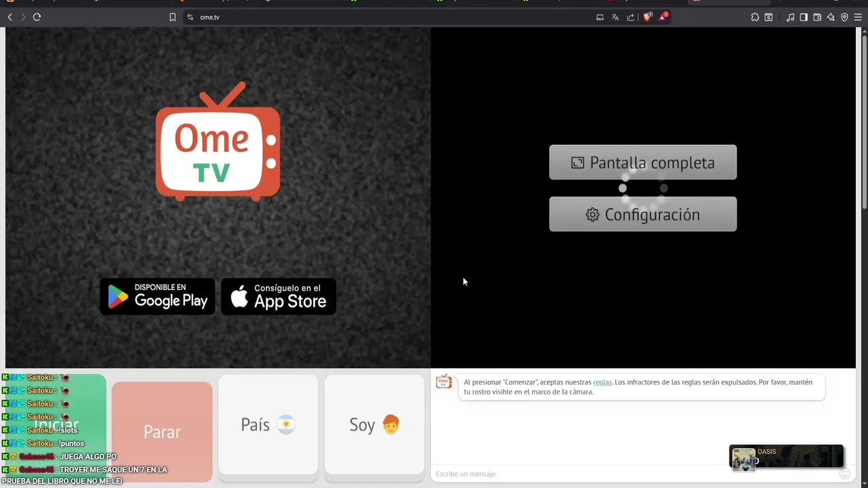Reload the ome.tv page

(37, 17)
